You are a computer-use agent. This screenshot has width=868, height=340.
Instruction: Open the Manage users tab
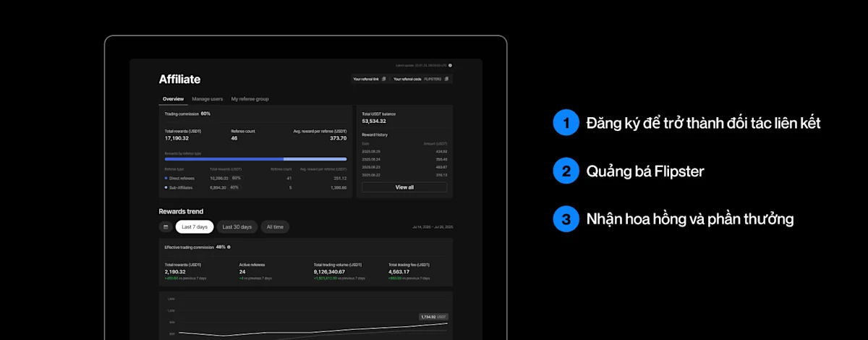[207, 98]
